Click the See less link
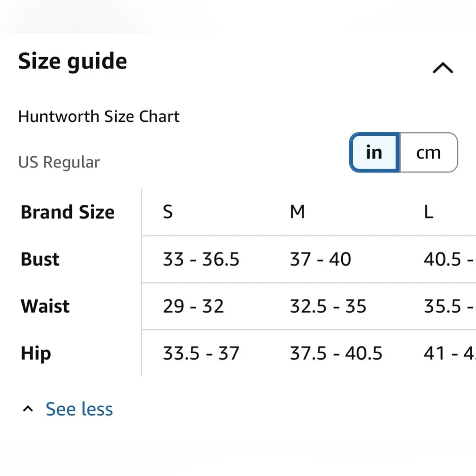Screen dimensions: 476x476 (79, 409)
